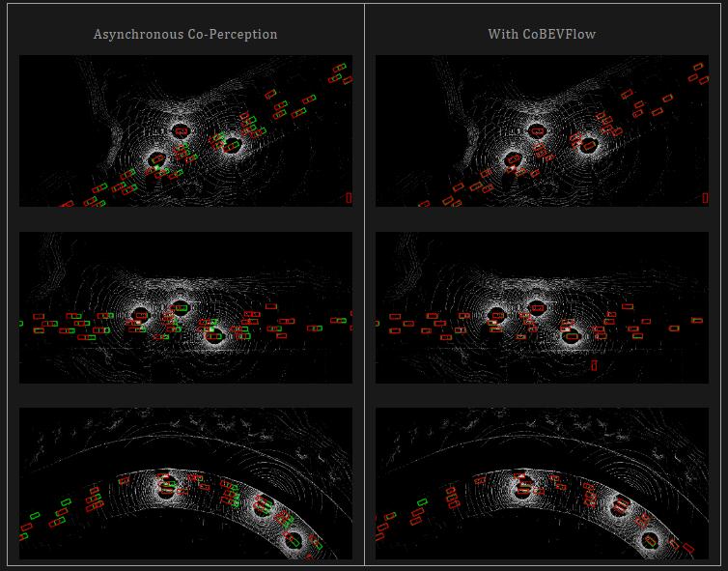Open bottom With CoBEVFlow curved-road image

pos(542,484)
